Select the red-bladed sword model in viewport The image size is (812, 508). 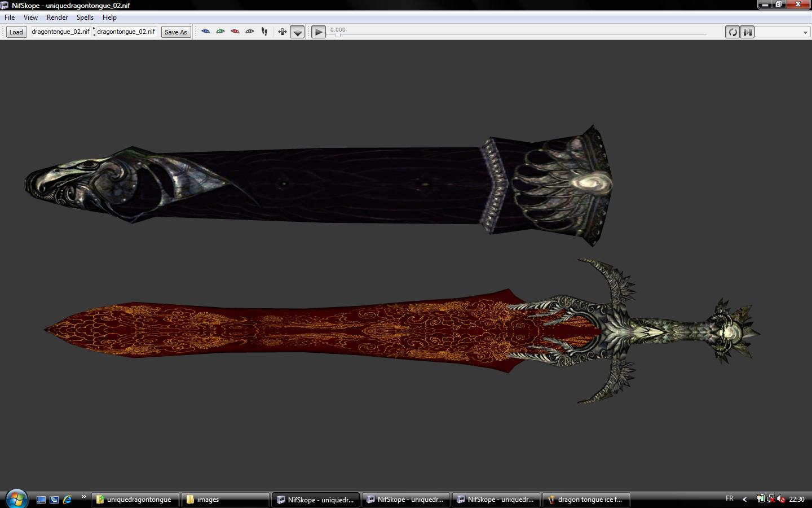tap(401, 331)
